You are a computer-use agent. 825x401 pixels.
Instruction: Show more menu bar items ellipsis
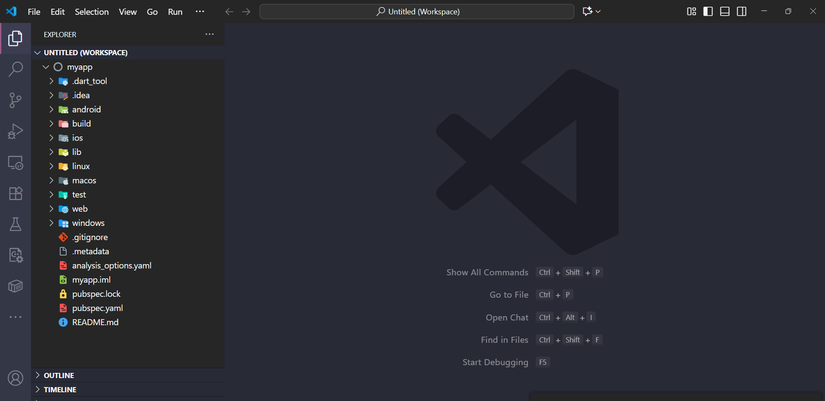(x=199, y=12)
